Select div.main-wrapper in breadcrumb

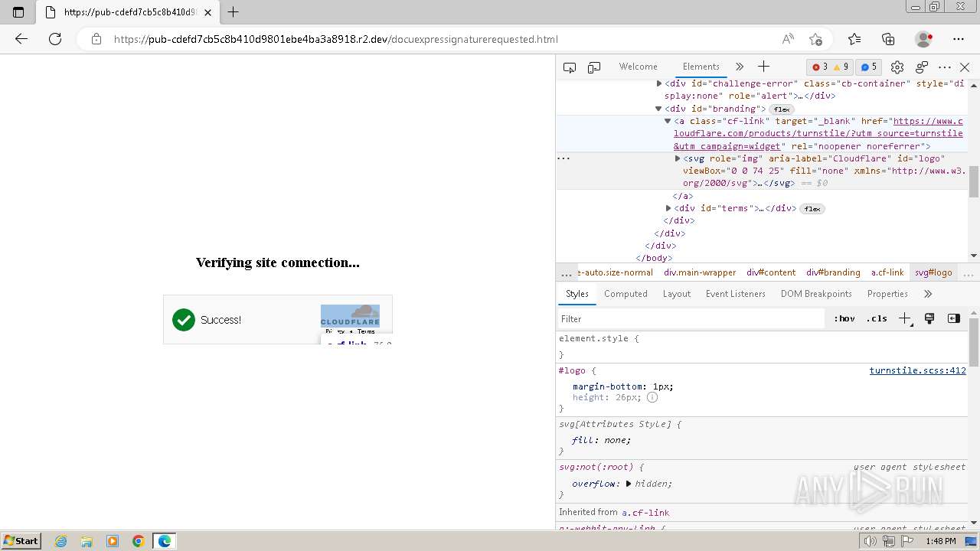[x=700, y=272]
